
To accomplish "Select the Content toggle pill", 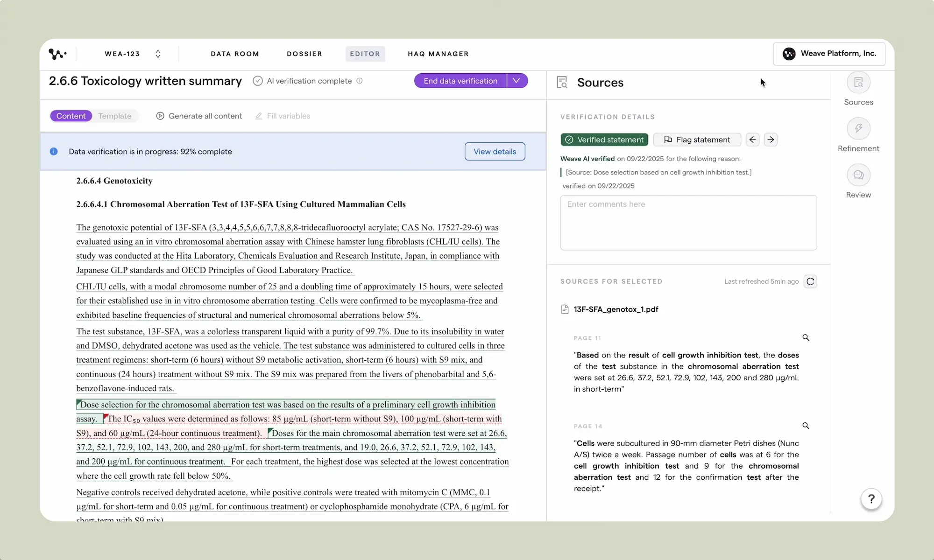I will tap(71, 116).
